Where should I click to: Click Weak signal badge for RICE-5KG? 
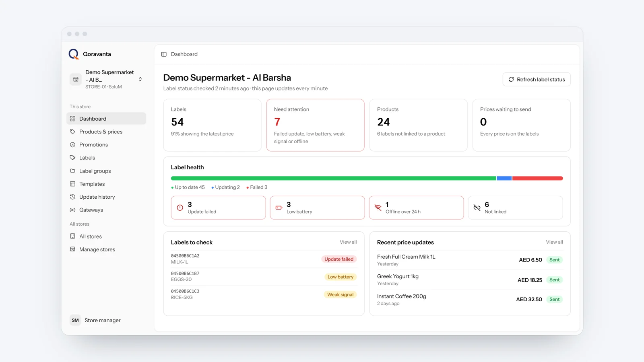tap(340, 294)
